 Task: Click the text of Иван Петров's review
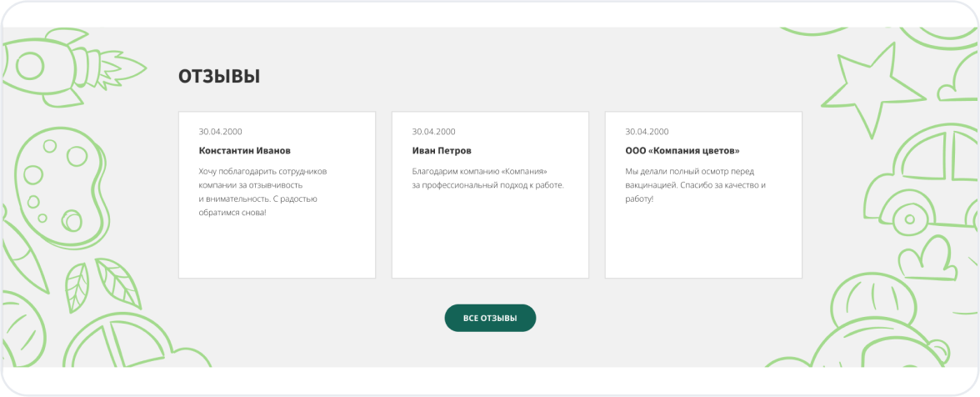click(x=488, y=178)
